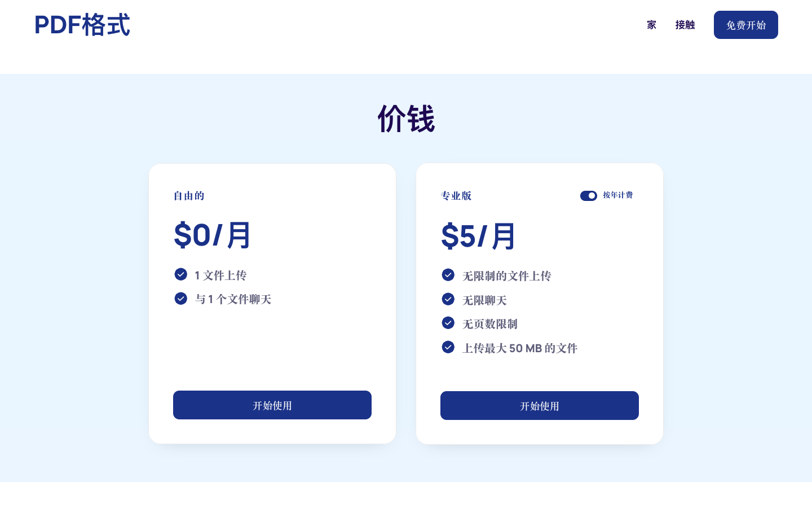The height and width of the screenshot is (508, 812).
Task: Click the checkmark icon beside 1 文件上传
Action: [180, 274]
